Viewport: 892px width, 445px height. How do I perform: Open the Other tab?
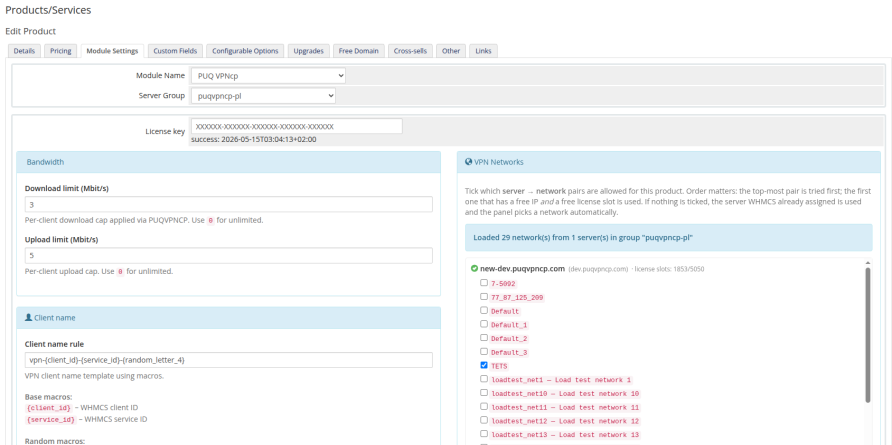point(451,51)
